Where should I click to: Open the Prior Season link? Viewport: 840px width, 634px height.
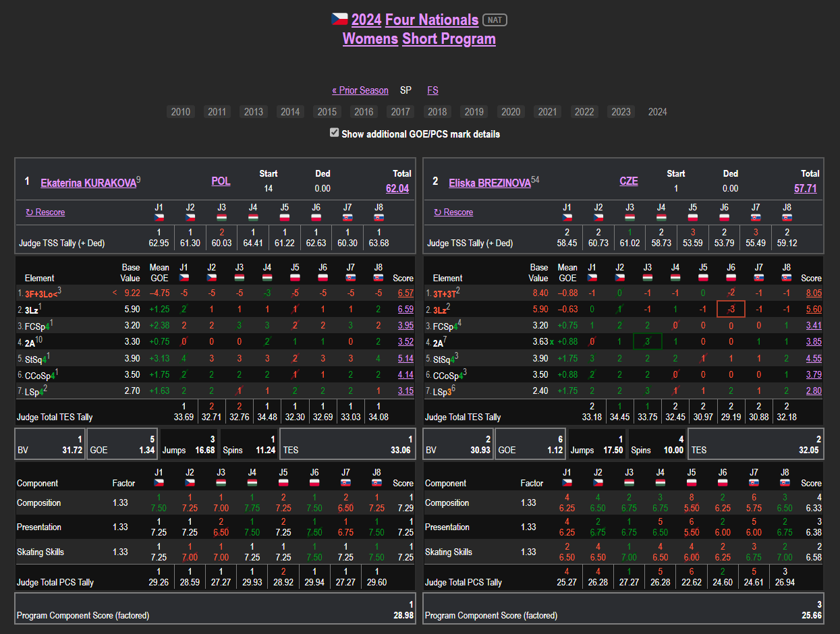(360, 90)
